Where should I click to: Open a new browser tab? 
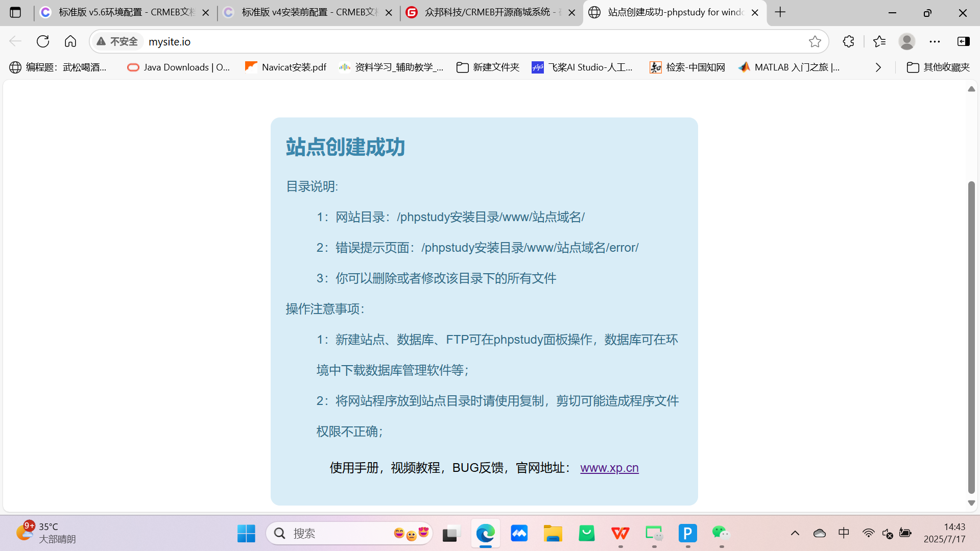click(x=780, y=12)
